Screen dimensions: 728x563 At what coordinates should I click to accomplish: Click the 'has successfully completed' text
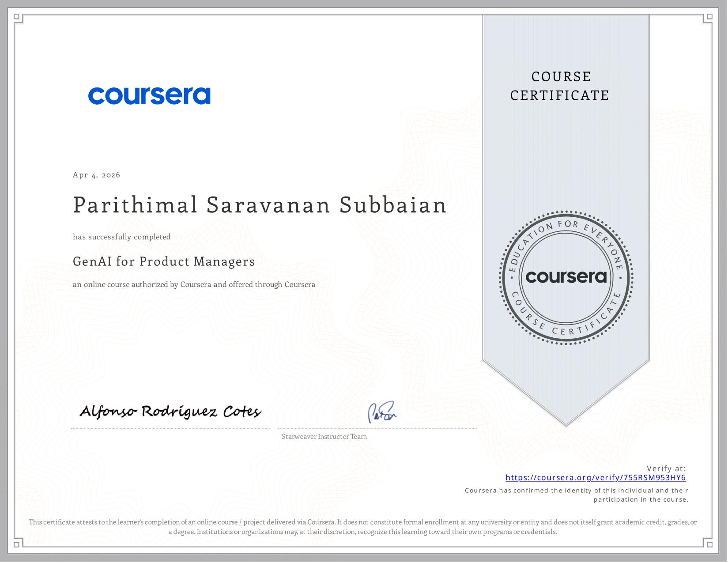click(x=121, y=237)
